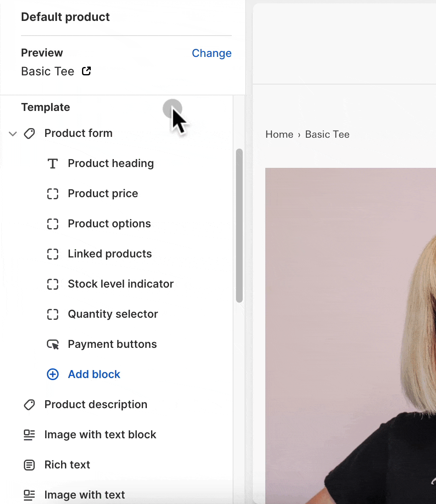Click the Image with text block icon
Screen dimensions: 436x504
click(29, 435)
